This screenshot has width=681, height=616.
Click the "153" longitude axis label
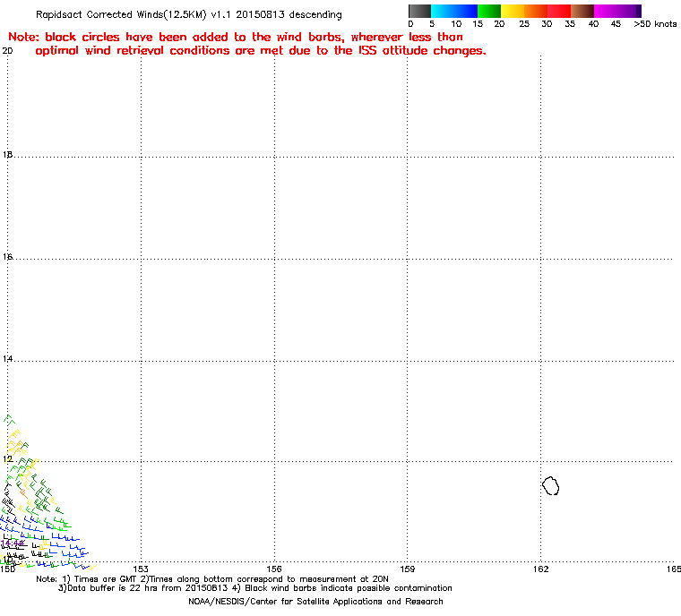[x=141, y=569]
